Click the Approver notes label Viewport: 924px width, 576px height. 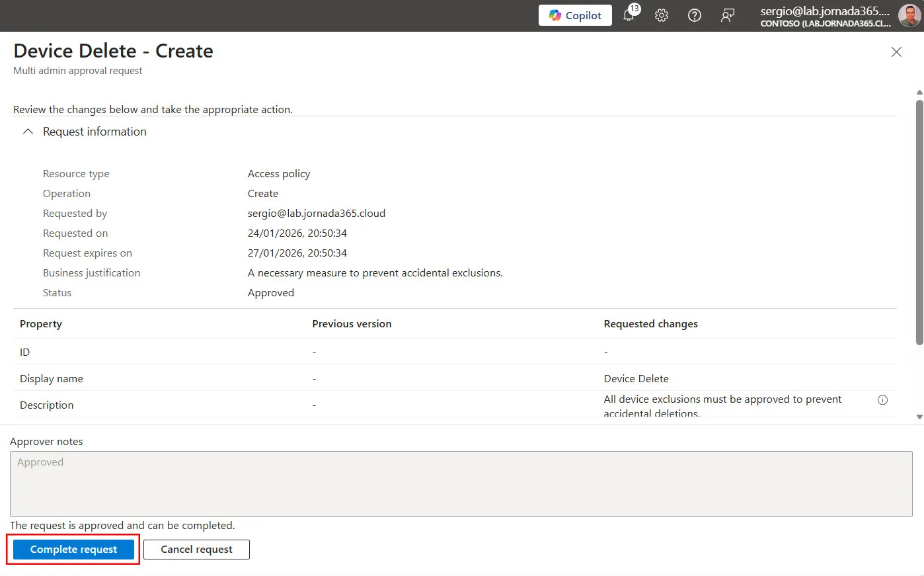46,442
